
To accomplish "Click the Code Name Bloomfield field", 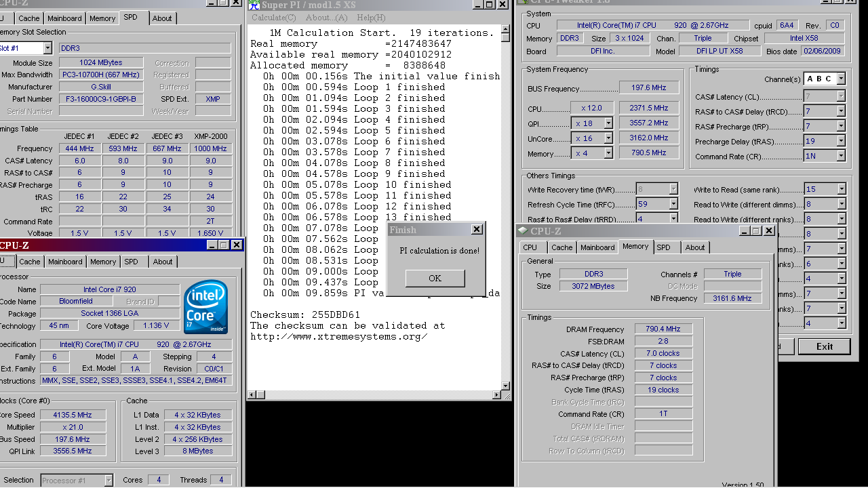I will tap(76, 301).
